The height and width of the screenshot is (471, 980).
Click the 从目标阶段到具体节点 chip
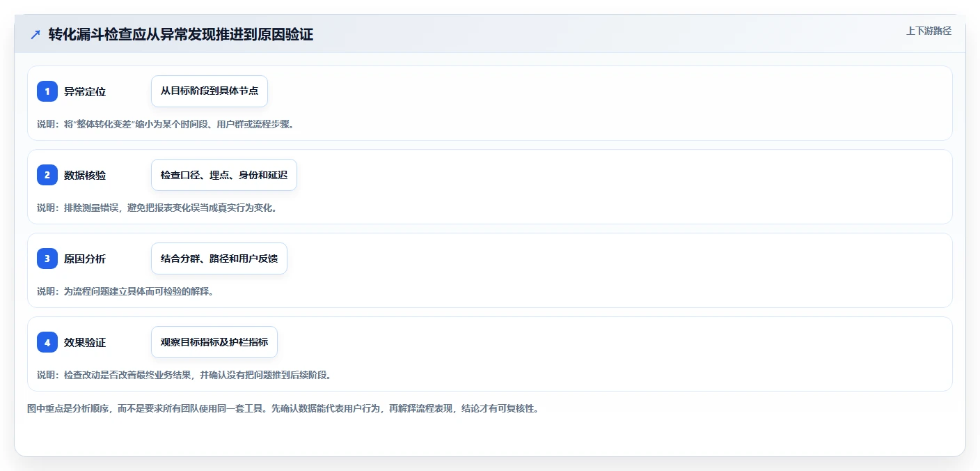click(x=210, y=91)
